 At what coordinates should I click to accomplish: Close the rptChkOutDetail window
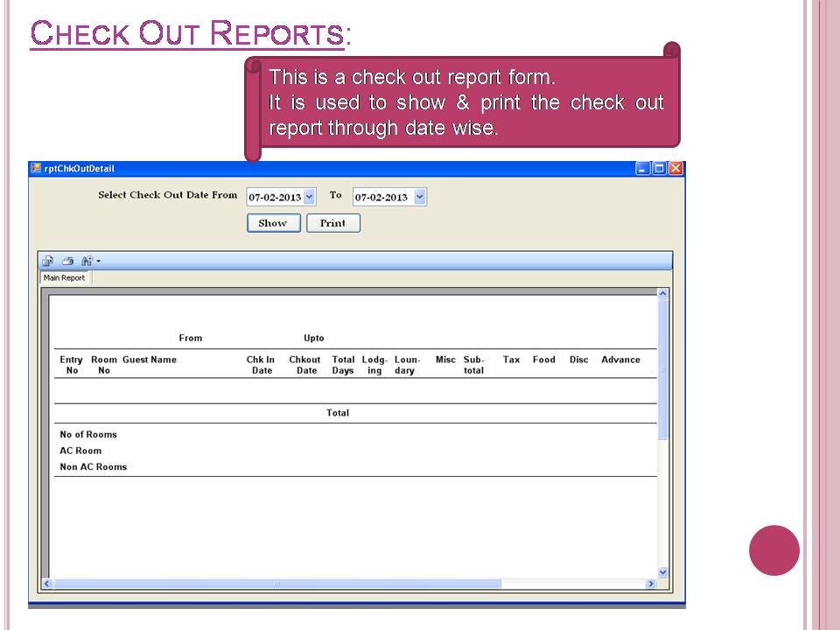[x=675, y=168]
